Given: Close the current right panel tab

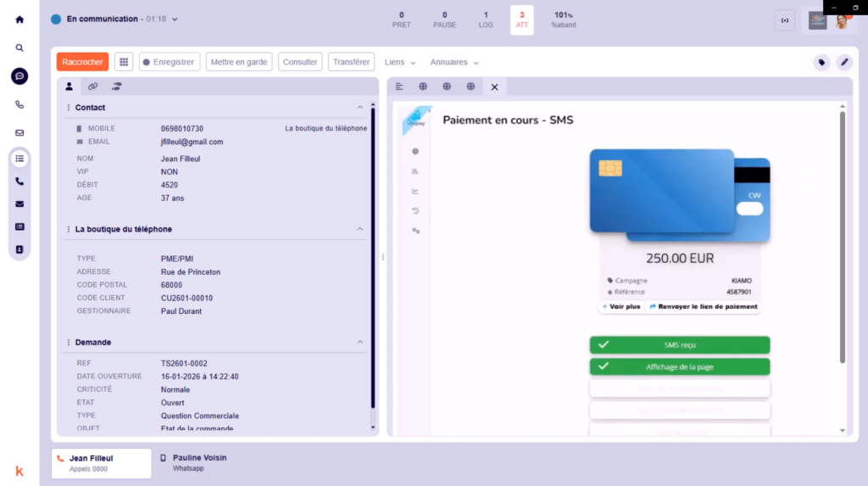Looking at the screenshot, I should click(494, 87).
